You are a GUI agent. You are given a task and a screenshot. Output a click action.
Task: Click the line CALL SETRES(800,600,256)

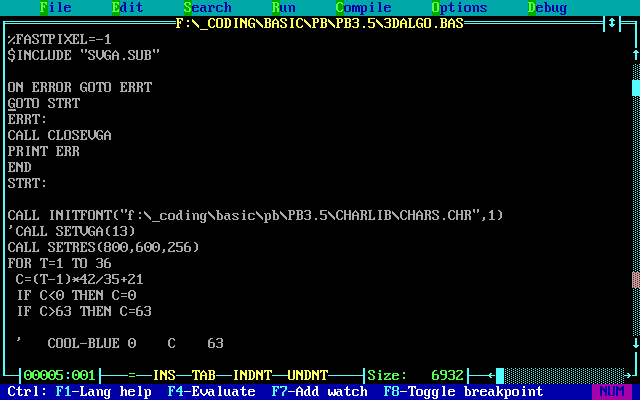tap(103, 247)
